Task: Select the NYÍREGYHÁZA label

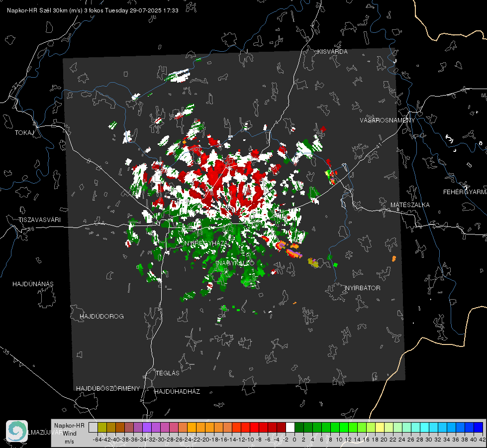Action: [206, 243]
